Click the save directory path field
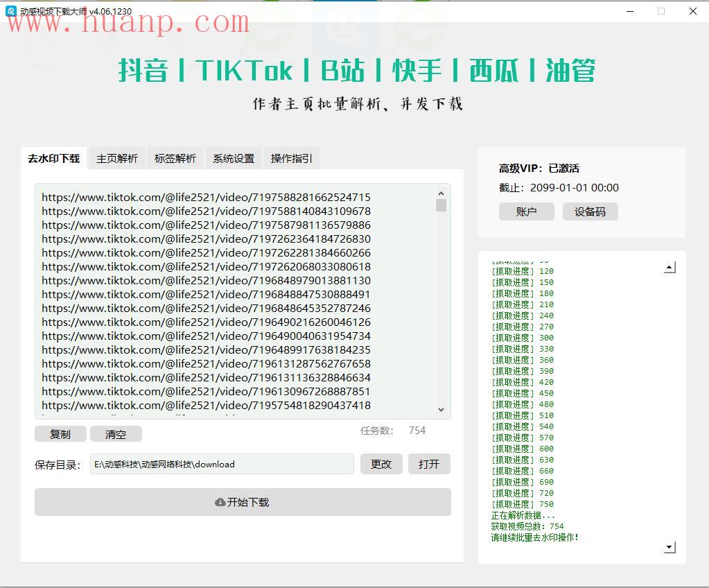The height and width of the screenshot is (588, 709). pyautogui.click(x=222, y=464)
